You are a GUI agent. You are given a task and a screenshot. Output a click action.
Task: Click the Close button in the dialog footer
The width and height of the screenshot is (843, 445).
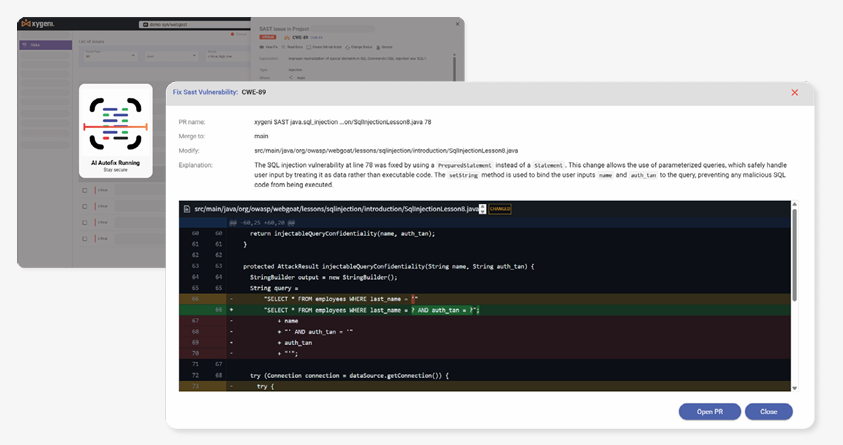[768, 411]
